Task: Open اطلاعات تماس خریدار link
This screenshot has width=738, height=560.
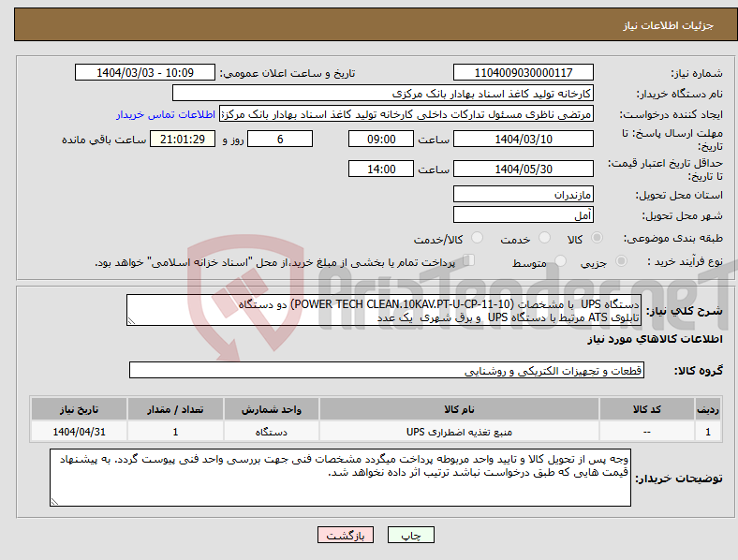Action: [166, 114]
